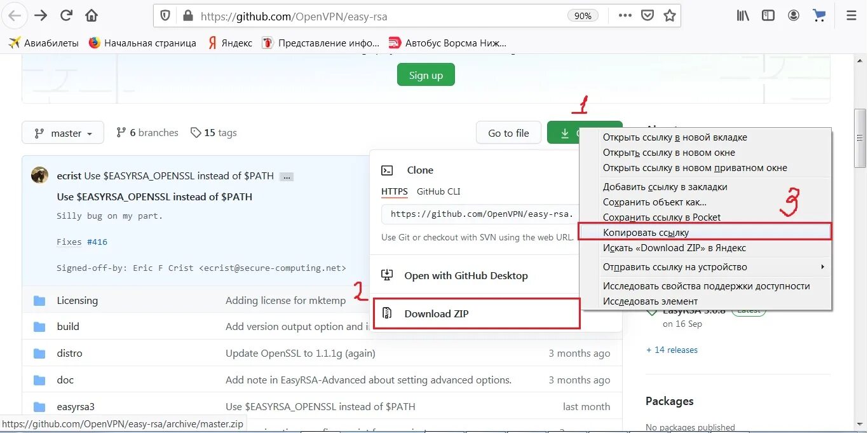The width and height of the screenshot is (868, 433).
Task: Click the distro folder icon
Action: [39, 354]
